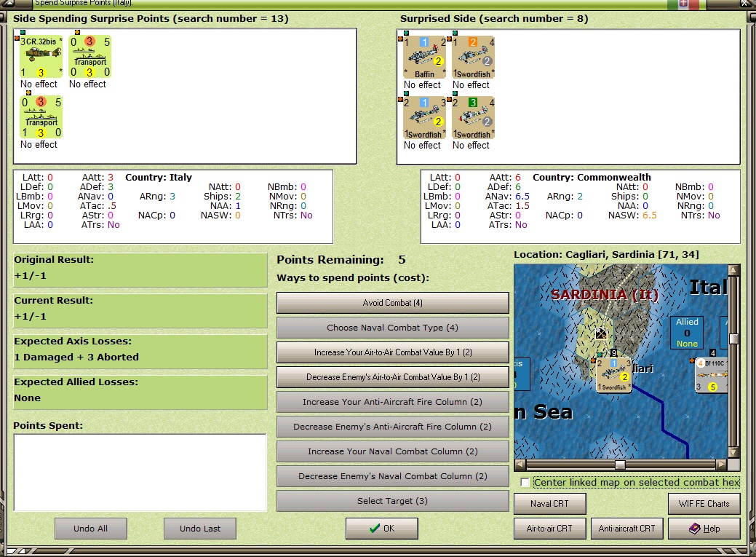Confirm with the OK button
This screenshot has height=557, width=756.
(x=382, y=529)
